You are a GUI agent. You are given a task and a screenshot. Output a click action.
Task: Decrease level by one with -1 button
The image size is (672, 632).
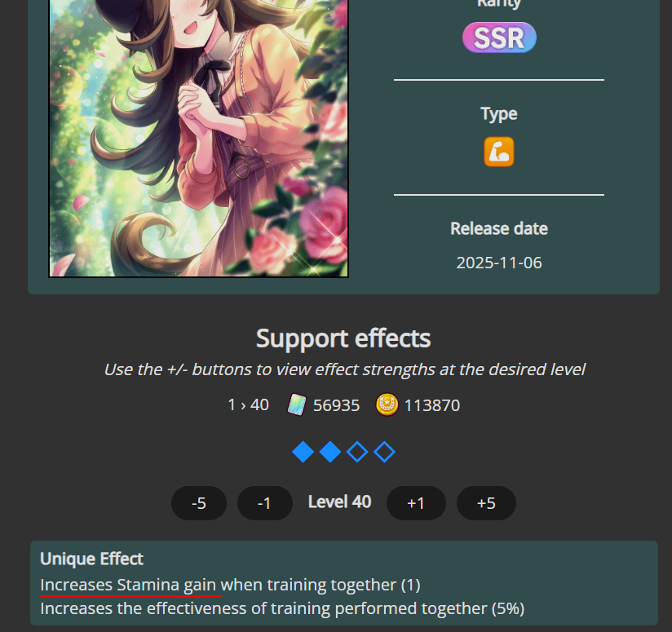(x=265, y=503)
